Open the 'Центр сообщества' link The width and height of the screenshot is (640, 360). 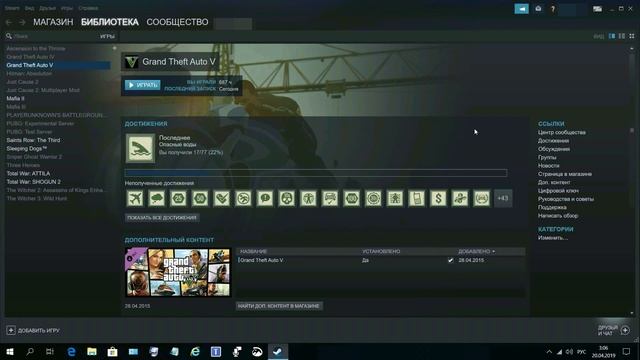(562, 132)
